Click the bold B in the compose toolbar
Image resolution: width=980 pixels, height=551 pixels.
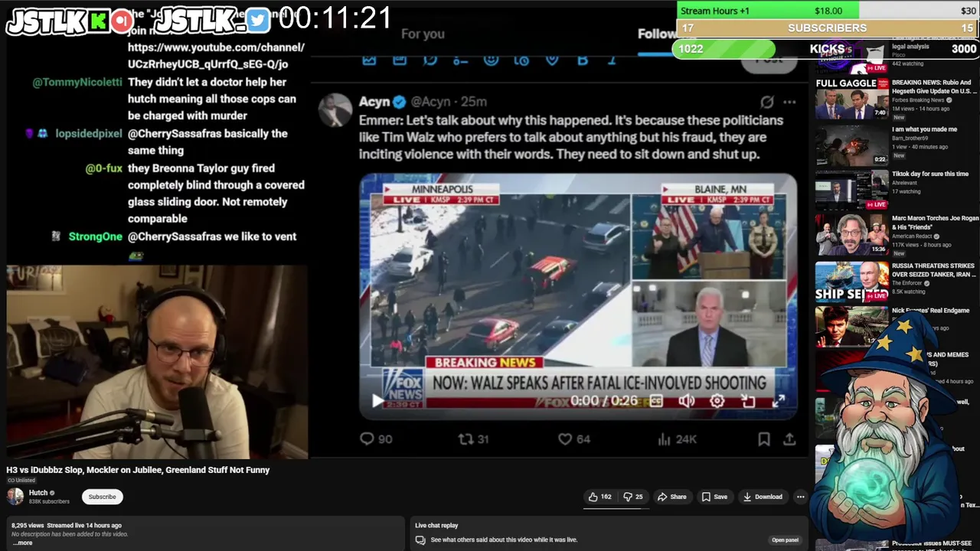(583, 60)
